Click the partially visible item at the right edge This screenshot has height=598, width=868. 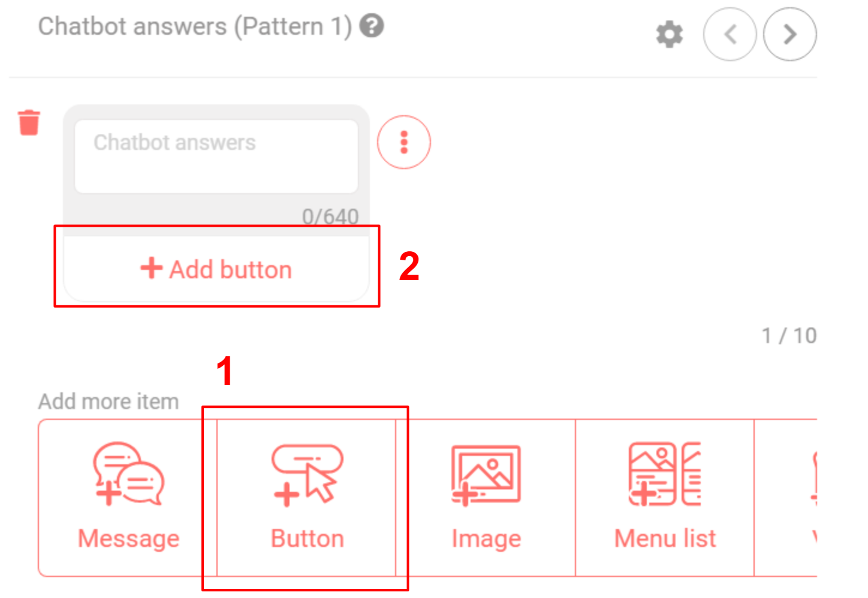coord(839,498)
